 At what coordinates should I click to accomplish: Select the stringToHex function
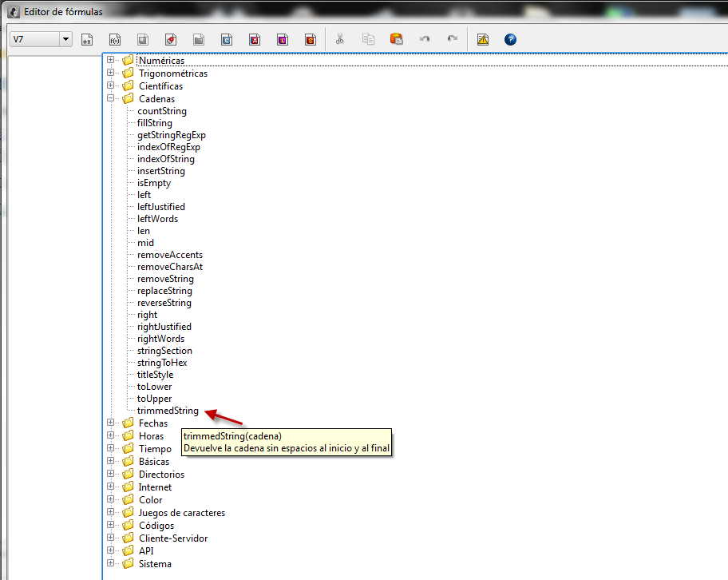tap(162, 363)
